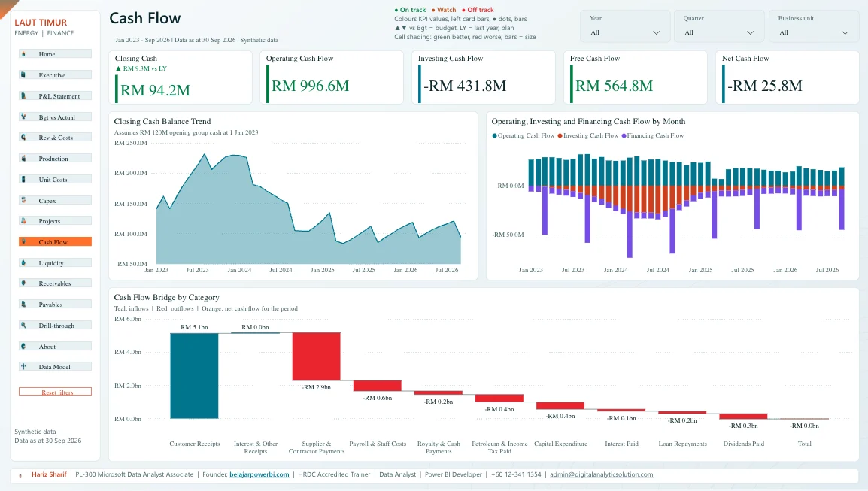
Task: Click the RM 9.3M vs LY indicator
Action: 141,68
